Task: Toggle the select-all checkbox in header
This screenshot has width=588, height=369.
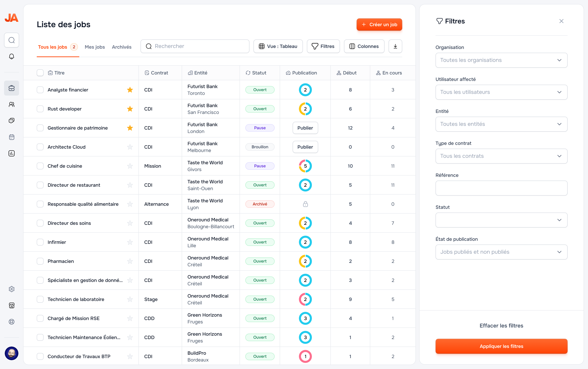Action: click(x=40, y=73)
